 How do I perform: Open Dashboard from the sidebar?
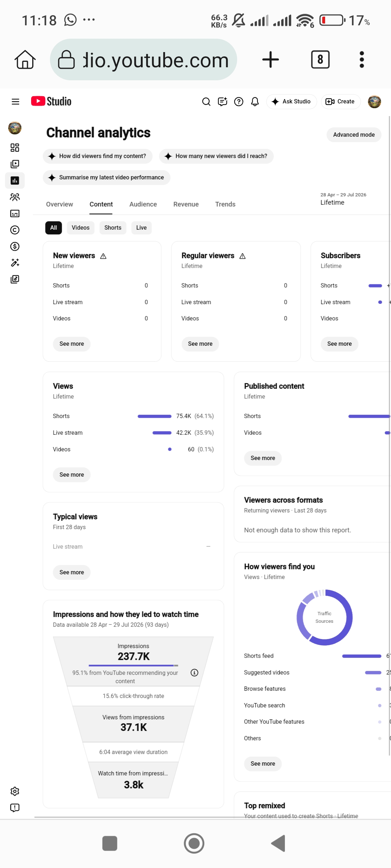click(15, 148)
